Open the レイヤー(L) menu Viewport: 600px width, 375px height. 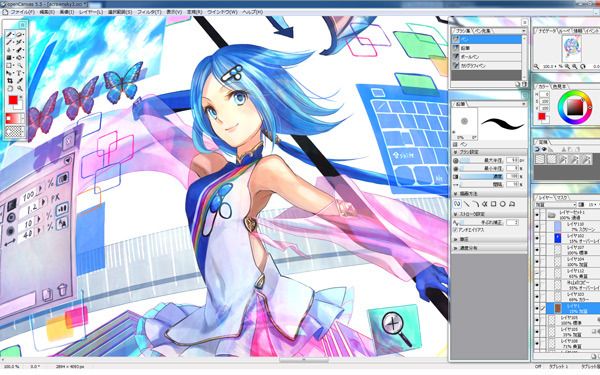[91, 12]
